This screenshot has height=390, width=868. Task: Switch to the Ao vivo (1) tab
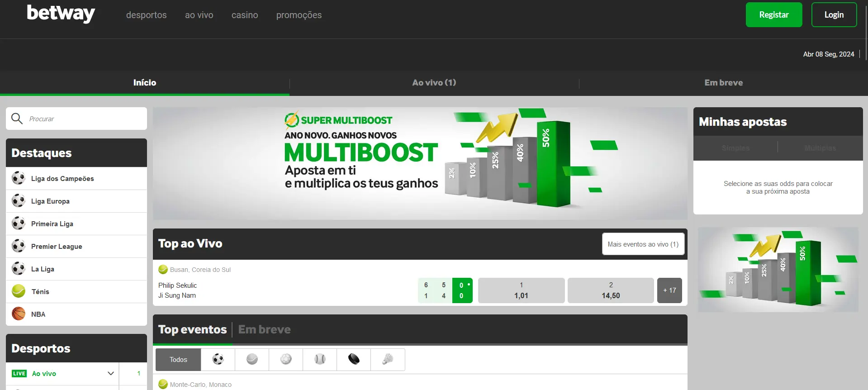click(434, 82)
